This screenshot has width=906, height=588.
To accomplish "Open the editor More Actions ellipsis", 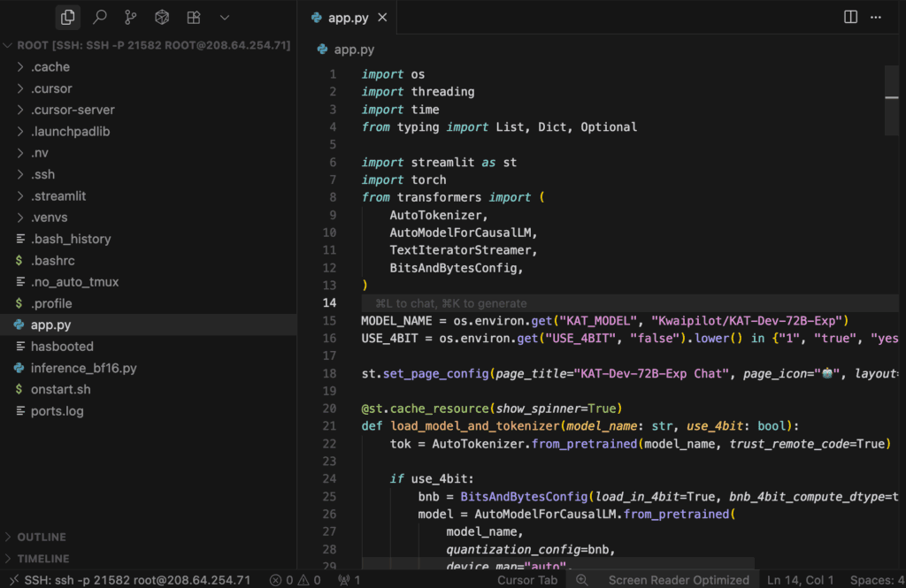I will coord(876,17).
